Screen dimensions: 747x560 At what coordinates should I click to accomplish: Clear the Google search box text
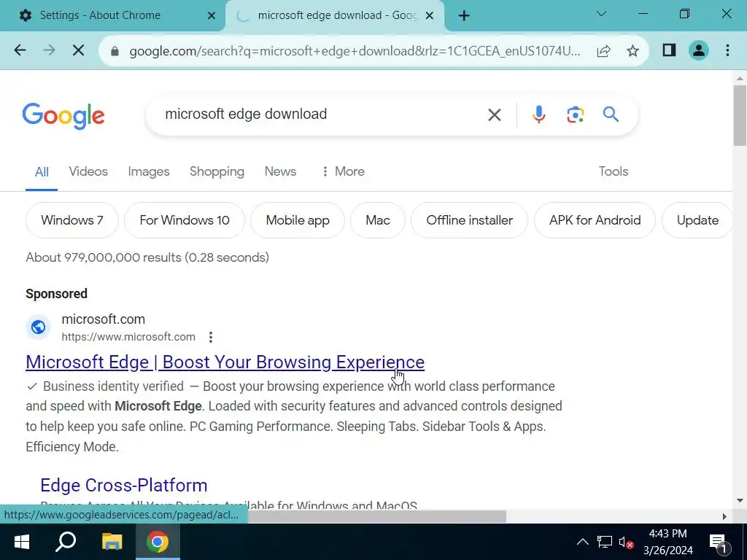click(x=495, y=114)
